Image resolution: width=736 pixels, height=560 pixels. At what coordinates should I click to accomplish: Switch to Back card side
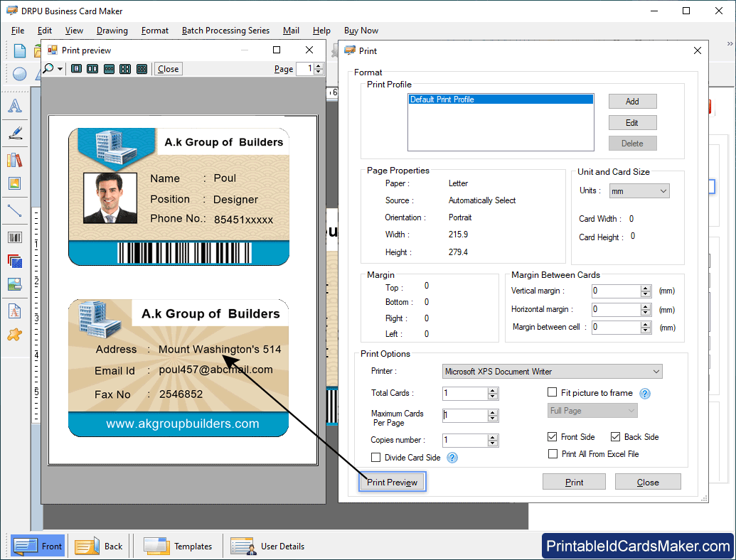(99, 546)
